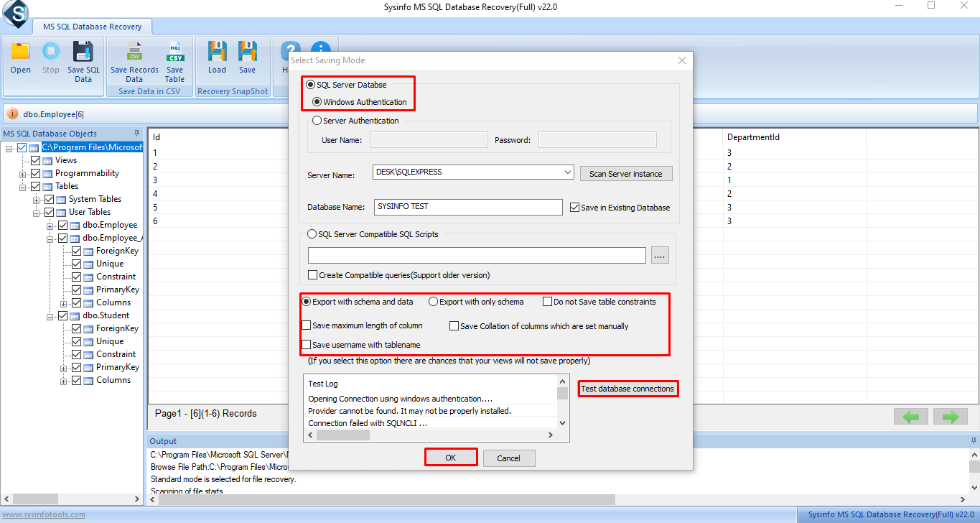Click the Save Records Data CSV icon
Screen dimensions: 980x523
134,52
